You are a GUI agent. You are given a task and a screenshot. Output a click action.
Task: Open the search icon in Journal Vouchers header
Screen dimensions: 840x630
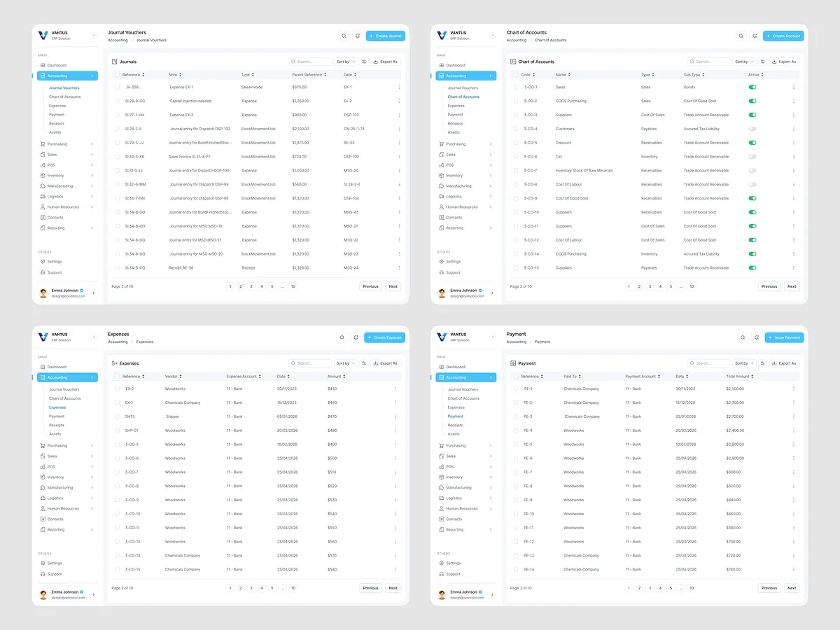coord(344,36)
